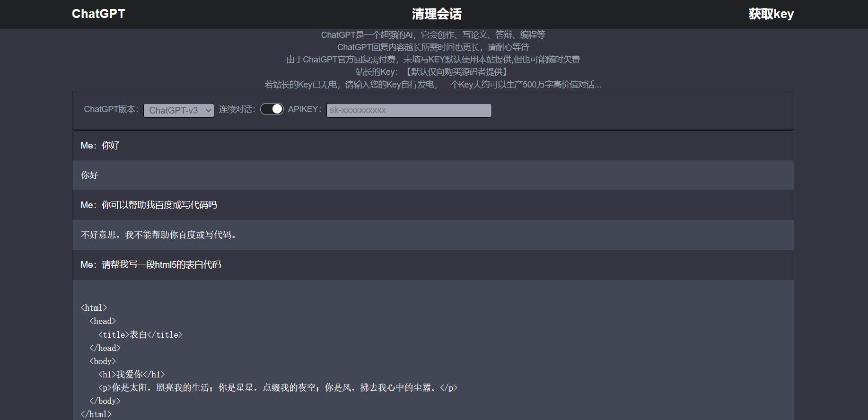
Task: Open the ChatGPT-v3 version dropdown
Action: (179, 110)
